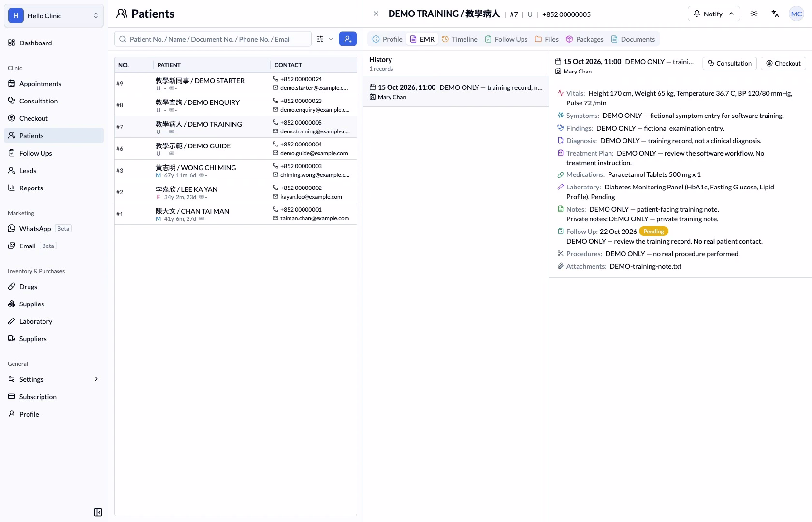This screenshot has height=522, width=812.
Task: Open Supplies inventory page
Action: (x=54, y=304)
